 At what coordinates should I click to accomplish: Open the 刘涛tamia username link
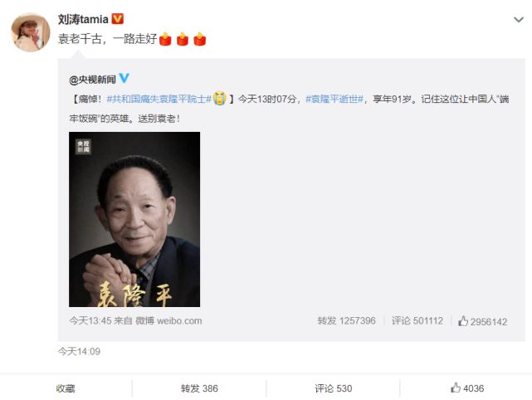(83, 19)
